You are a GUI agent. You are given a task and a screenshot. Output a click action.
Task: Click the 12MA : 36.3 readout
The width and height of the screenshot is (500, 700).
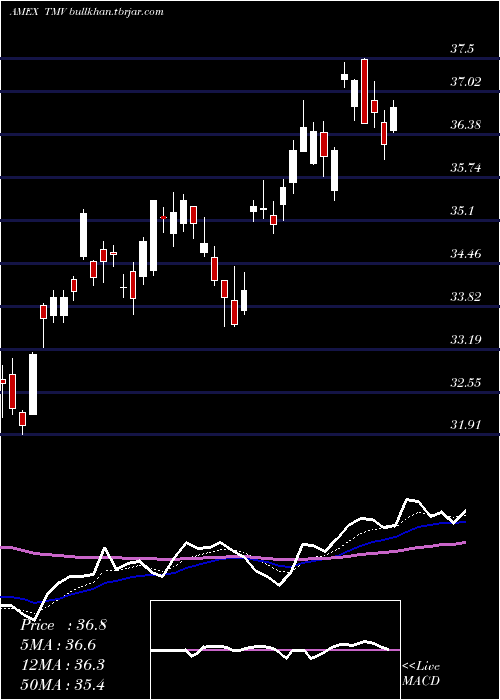tap(62, 665)
